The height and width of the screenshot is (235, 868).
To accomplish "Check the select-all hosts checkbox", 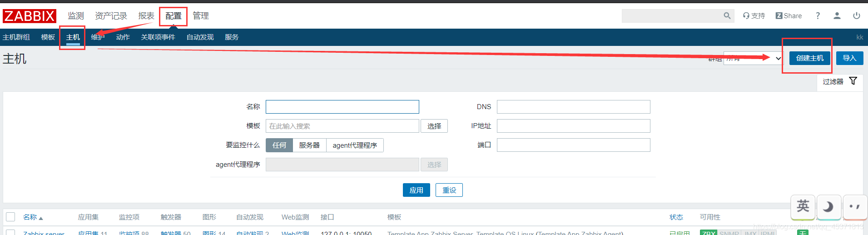I will (10, 217).
